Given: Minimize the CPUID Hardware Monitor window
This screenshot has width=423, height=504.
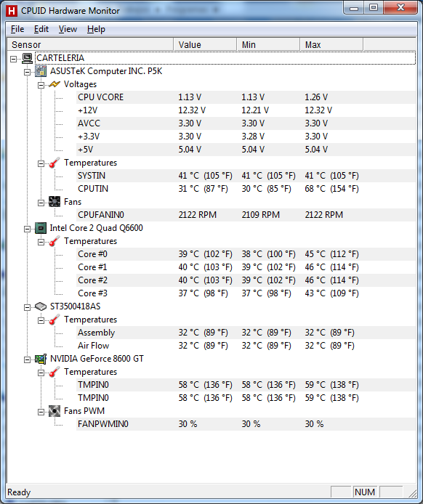Looking at the screenshot, I should 354,8.
